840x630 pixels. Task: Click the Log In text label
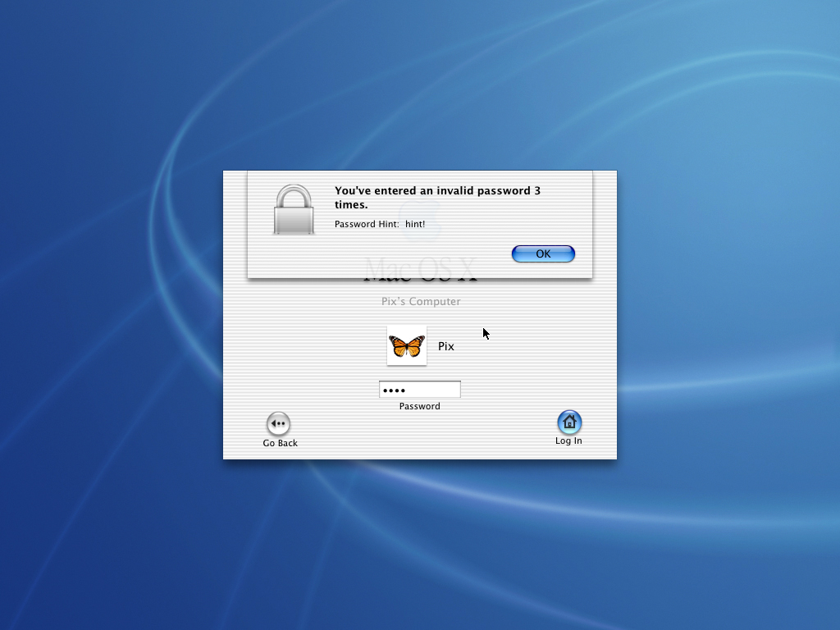pos(568,441)
